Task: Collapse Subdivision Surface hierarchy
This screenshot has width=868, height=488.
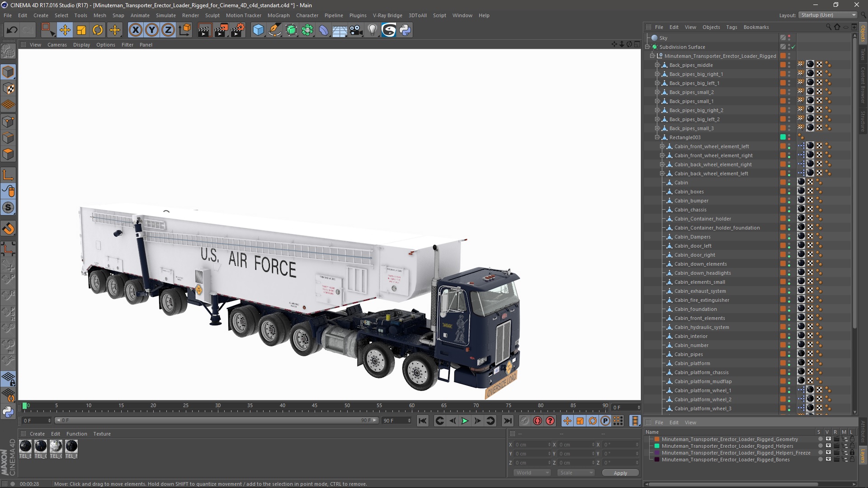Action: point(647,47)
